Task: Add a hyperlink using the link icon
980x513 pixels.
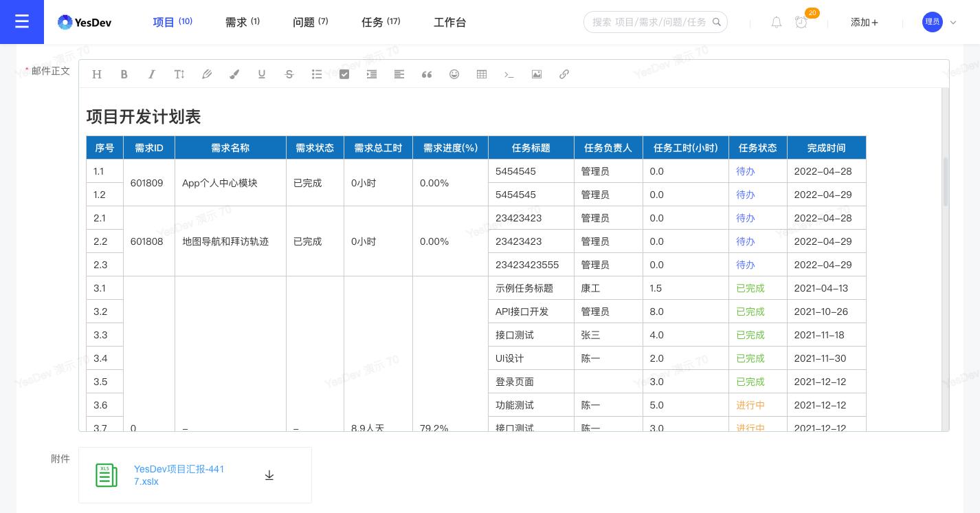Action: click(564, 74)
